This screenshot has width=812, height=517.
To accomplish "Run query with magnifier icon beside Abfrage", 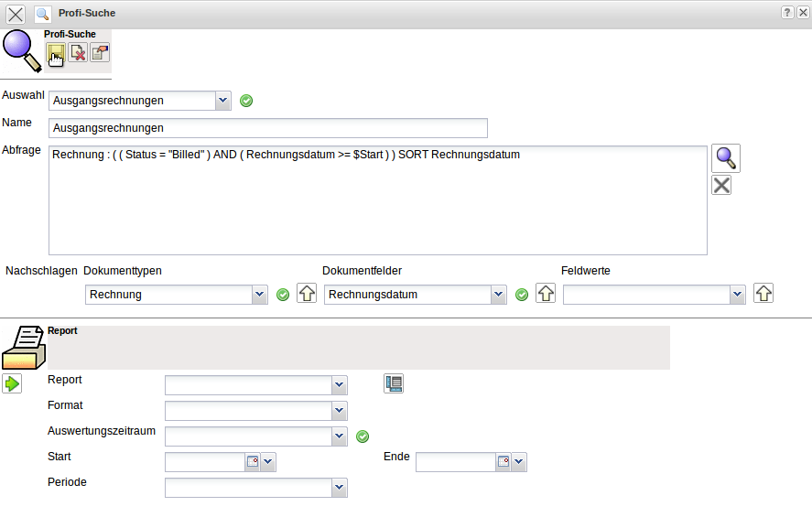I will click(726, 157).
